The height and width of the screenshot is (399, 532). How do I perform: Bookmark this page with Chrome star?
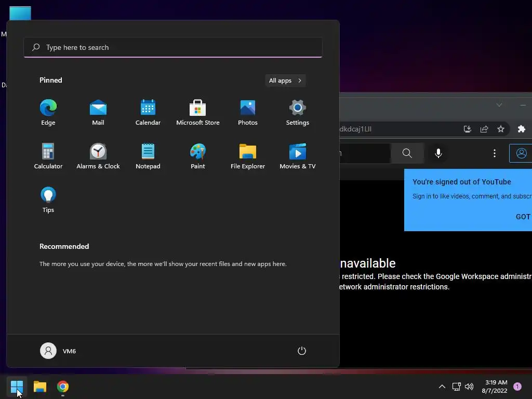click(501, 129)
